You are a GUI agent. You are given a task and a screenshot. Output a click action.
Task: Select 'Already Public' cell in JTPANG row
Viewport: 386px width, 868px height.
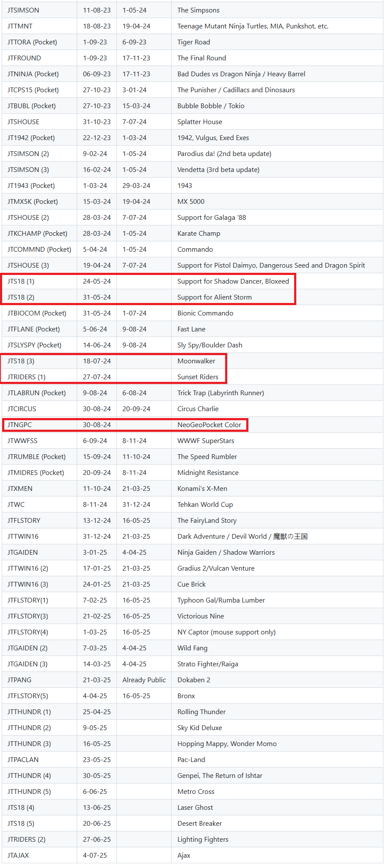coord(144,680)
